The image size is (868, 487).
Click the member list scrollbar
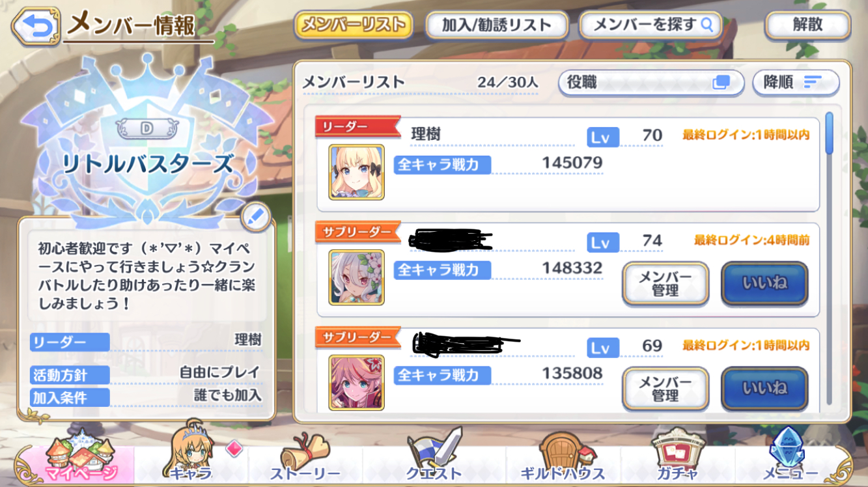(x=829, y=259)
